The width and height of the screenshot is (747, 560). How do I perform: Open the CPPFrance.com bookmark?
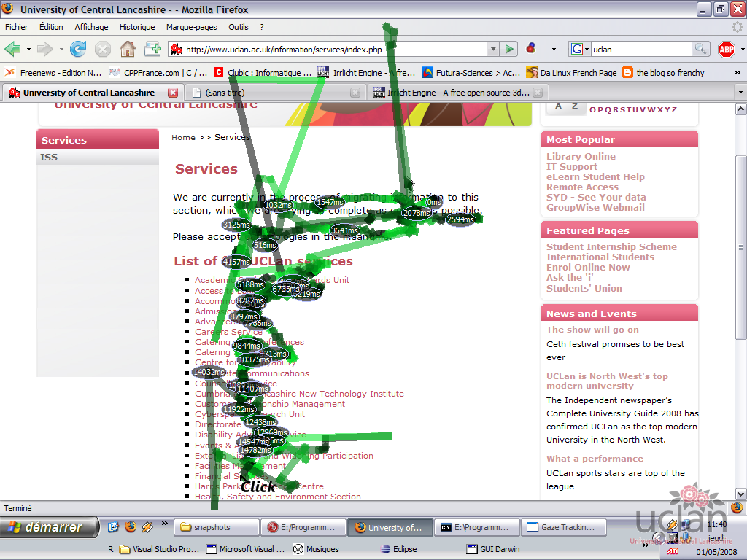[158, 72]
